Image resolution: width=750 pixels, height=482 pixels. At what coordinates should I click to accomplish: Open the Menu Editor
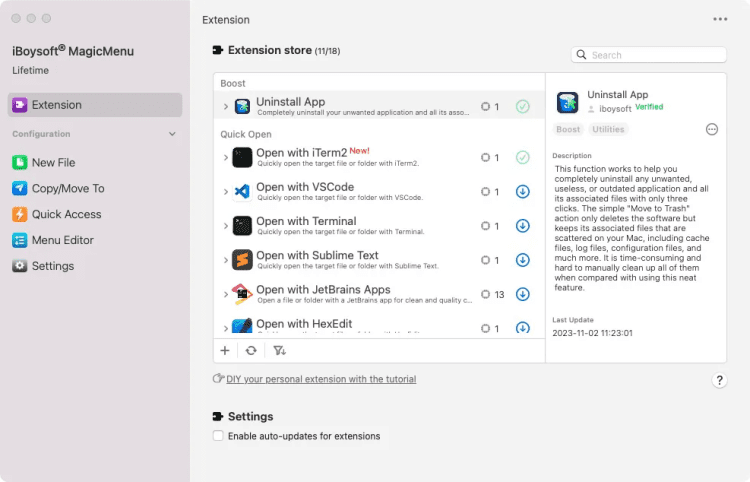point(53,240)
